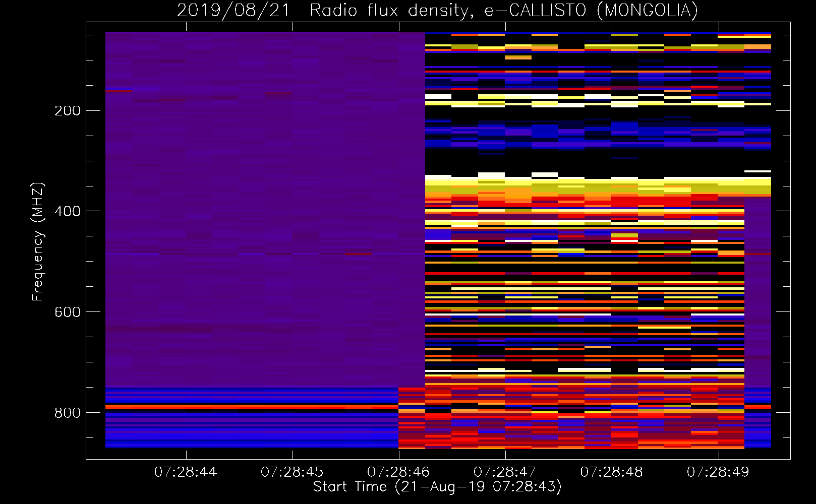This screenshot has height=504, width=816.
Task: Click the Start Time axis caption
Action: (x=437, y=487)
